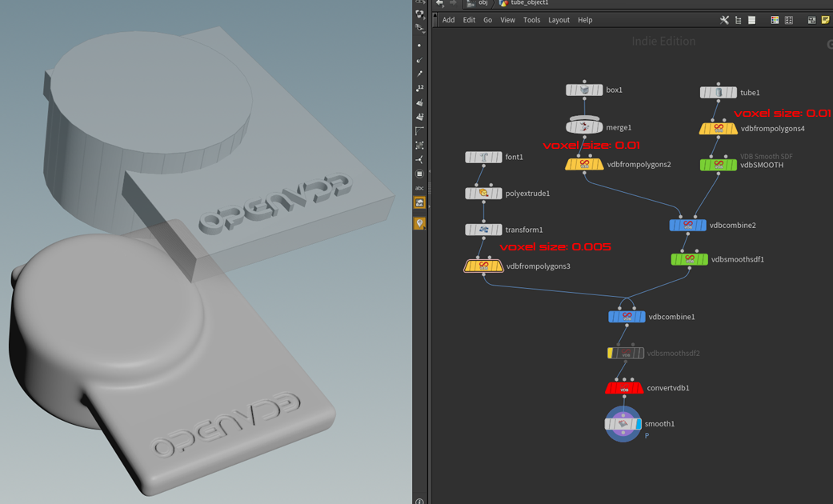
Task: Switch network view to tree list mode
Action: (x=738, y=20)
